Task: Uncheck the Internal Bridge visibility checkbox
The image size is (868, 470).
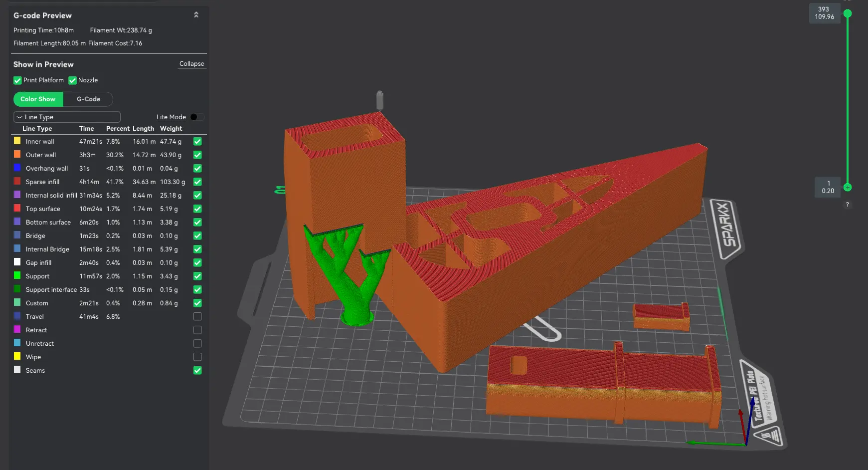Action: coord(197,249)
